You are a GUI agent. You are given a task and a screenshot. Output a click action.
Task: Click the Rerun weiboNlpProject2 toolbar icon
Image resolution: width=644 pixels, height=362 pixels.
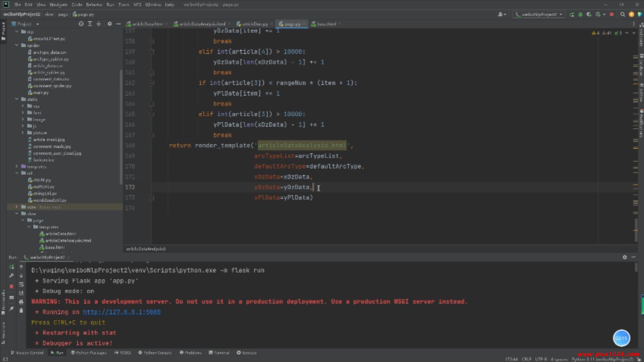tap(572, 14)
